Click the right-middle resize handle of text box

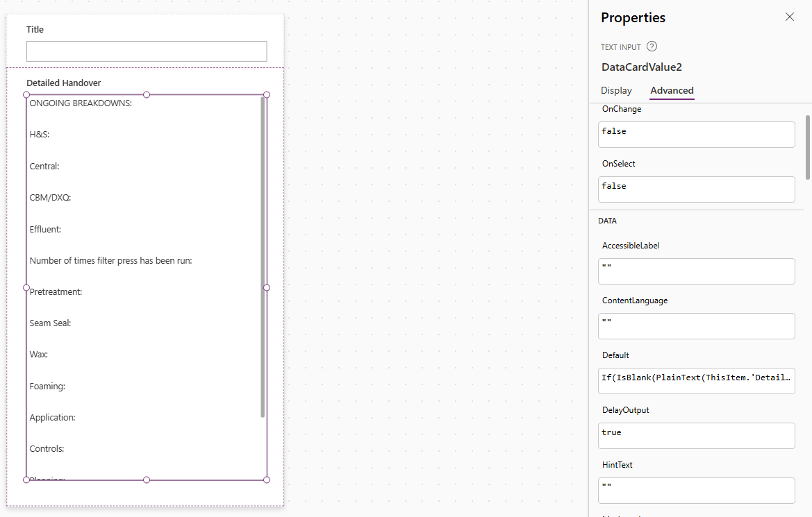pyautogui.click(x=267, y=287)
